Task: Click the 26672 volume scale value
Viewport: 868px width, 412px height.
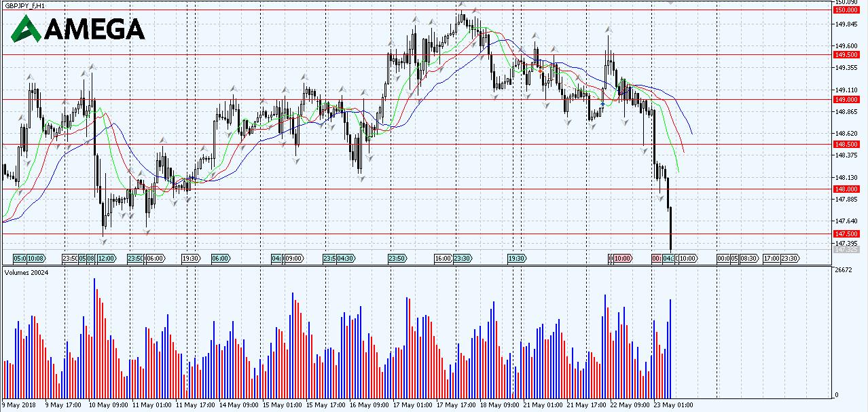Action: (843, 270)
